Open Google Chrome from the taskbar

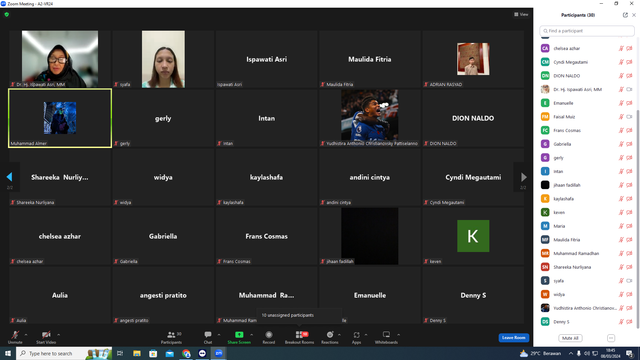(x=186, y=353)
